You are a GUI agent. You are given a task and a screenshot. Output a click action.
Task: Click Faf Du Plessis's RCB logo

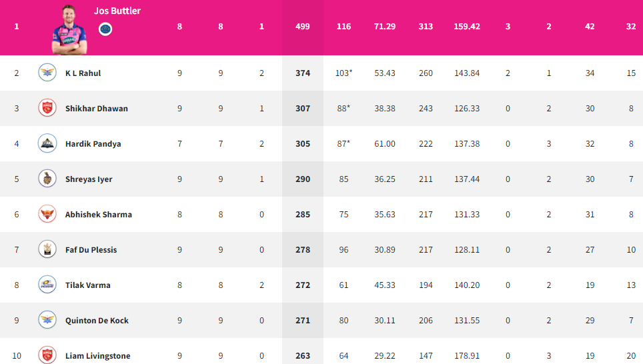pos(47,249)
